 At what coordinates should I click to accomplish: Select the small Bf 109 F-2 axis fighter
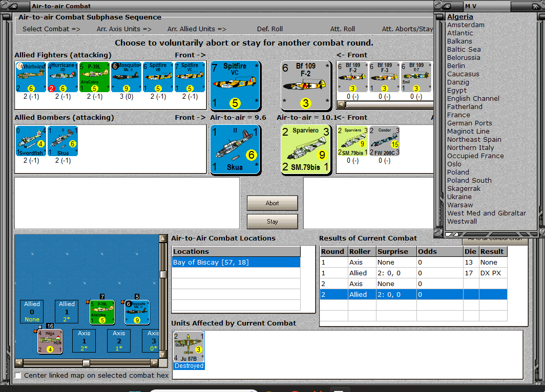(x=352, y=77)
